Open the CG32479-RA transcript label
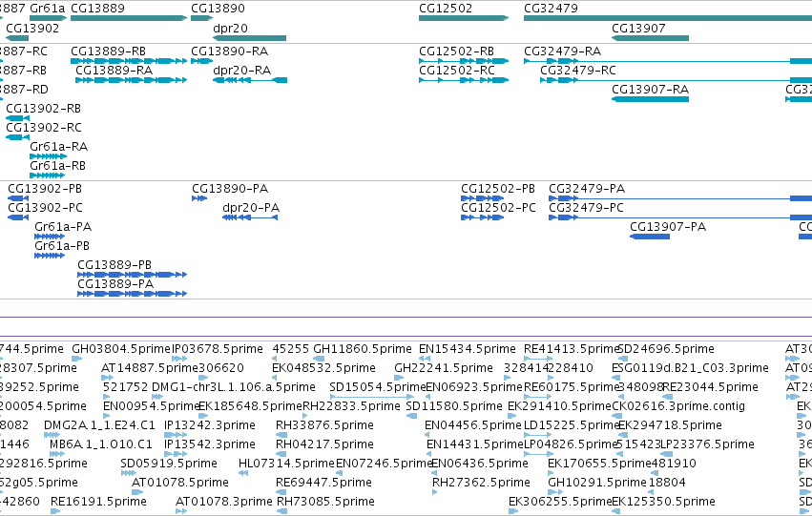 562,52
